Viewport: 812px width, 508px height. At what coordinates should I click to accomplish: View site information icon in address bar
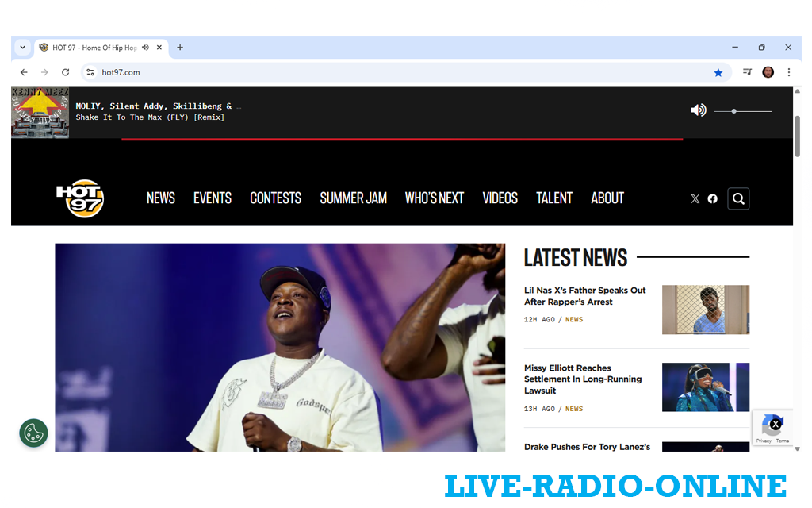pos(90,72)
